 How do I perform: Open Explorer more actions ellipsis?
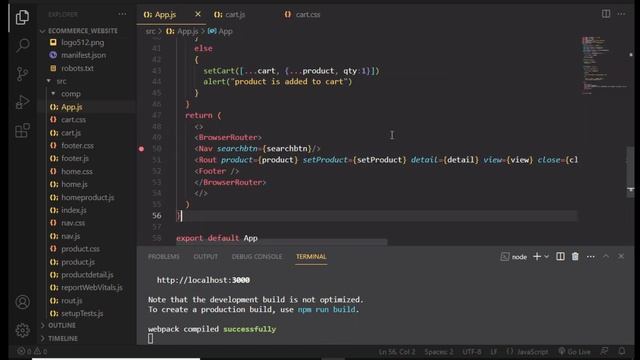coord(122,14)
